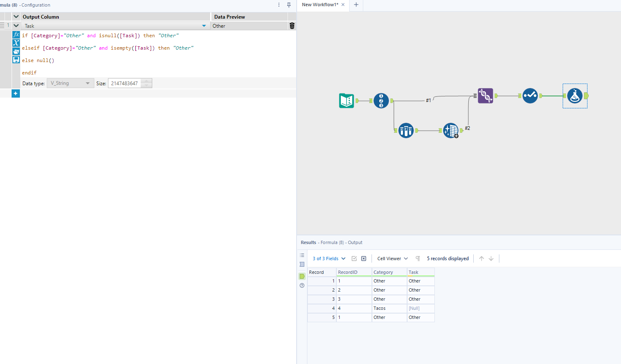Image resolution: width=621 pixels, height=364 pixels.
Task: Select the purple Join tool on the canvas
Action: point(485,96)
